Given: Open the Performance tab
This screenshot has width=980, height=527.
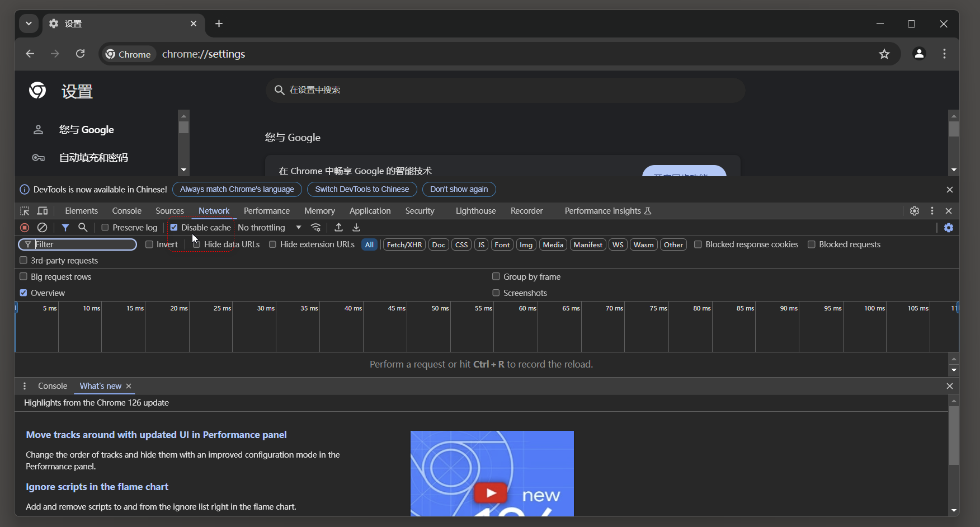Looking at the screenshot, I should coord(267,211).
